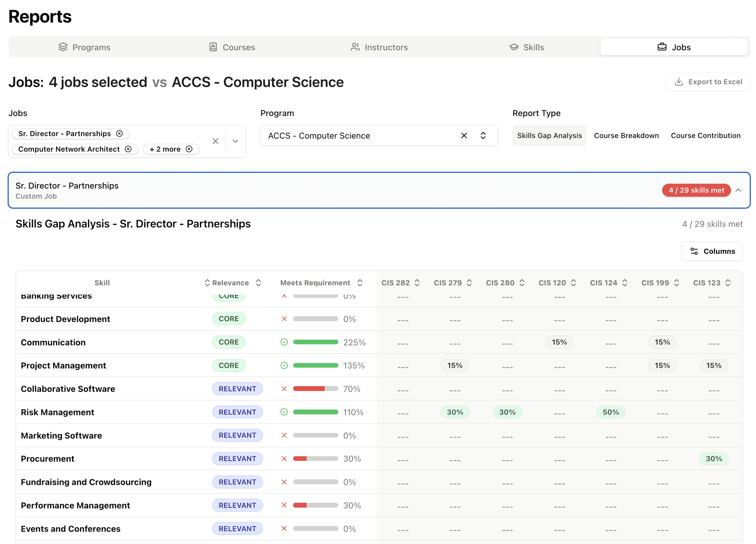
Task: Click the RELEVANT badge for Marketing Software
Action: click(237, 435)
